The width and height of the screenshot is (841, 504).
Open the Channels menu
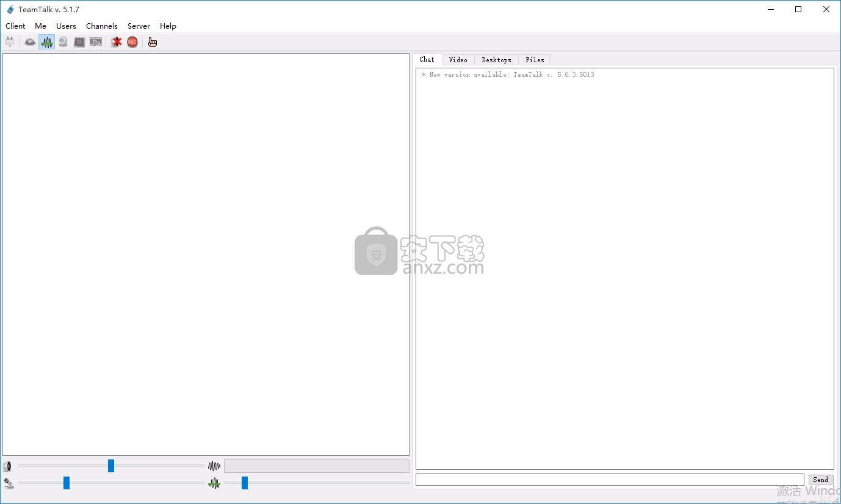(102, 26)
